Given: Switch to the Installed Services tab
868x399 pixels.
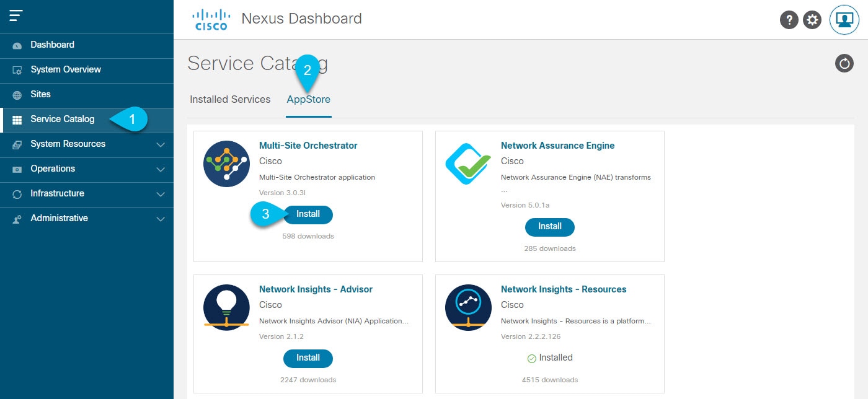Looking at the screenshot, I should click(230, 100).
